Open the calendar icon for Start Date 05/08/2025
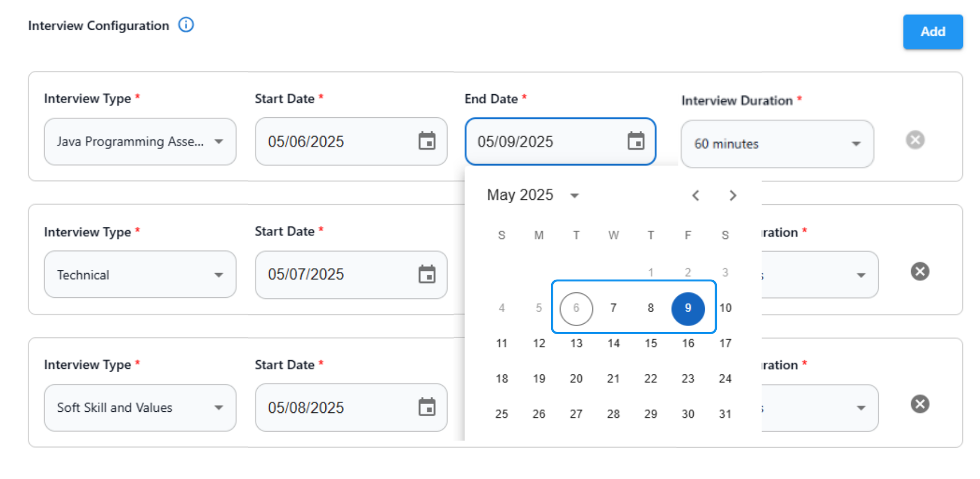 click(427, 407)
